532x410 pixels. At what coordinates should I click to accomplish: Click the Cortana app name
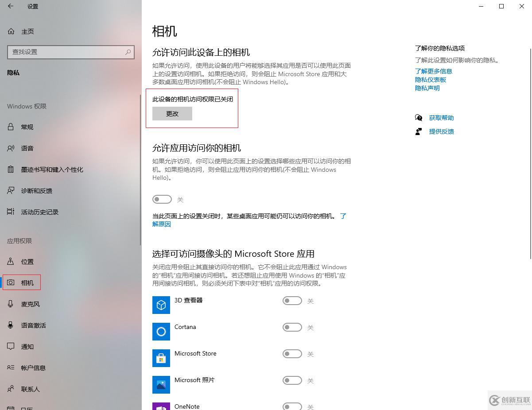[185, 327]
